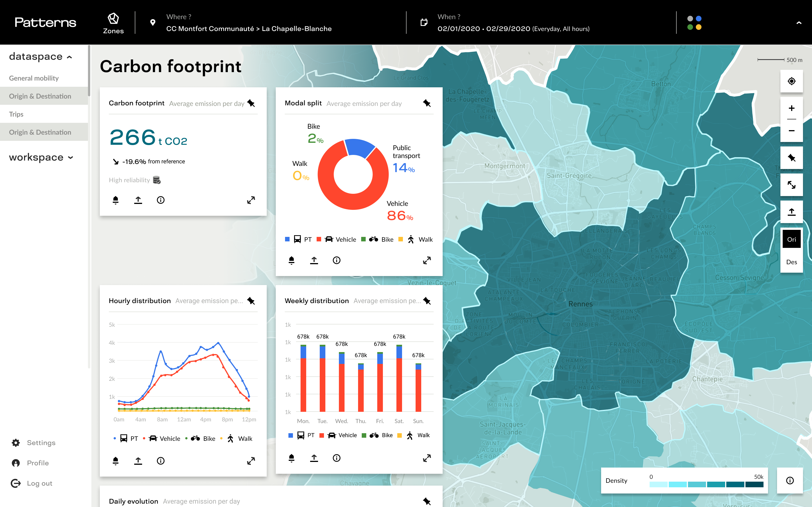Viewport: 812px width, 507px height.
Task: Pin the Carbon footprint card
Action: [251, 103]
